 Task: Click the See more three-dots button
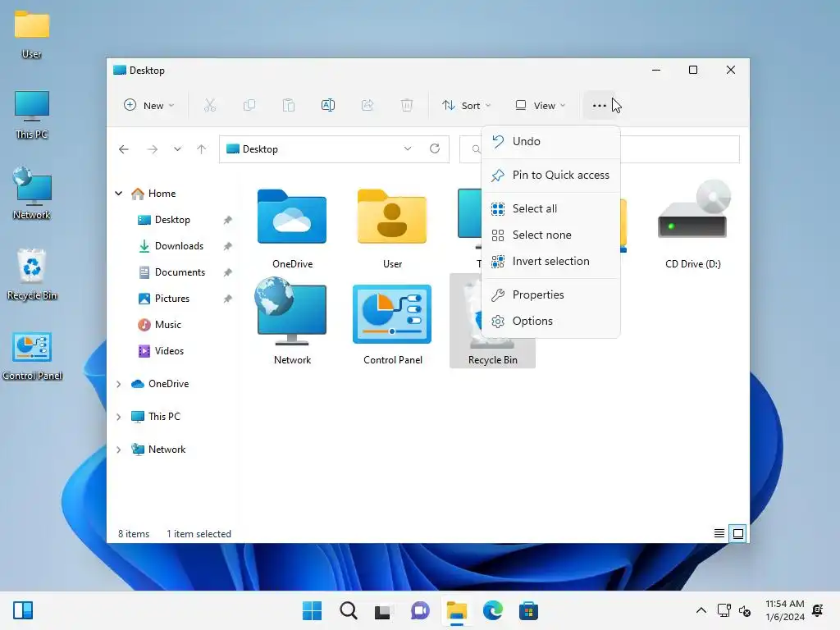click(600, 106)
